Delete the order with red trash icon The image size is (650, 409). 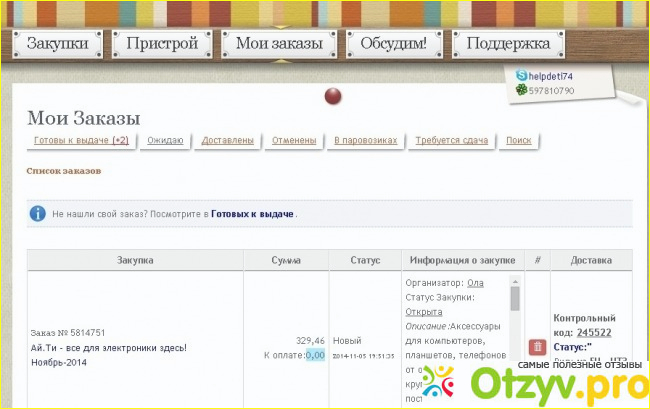pos(537,347)
